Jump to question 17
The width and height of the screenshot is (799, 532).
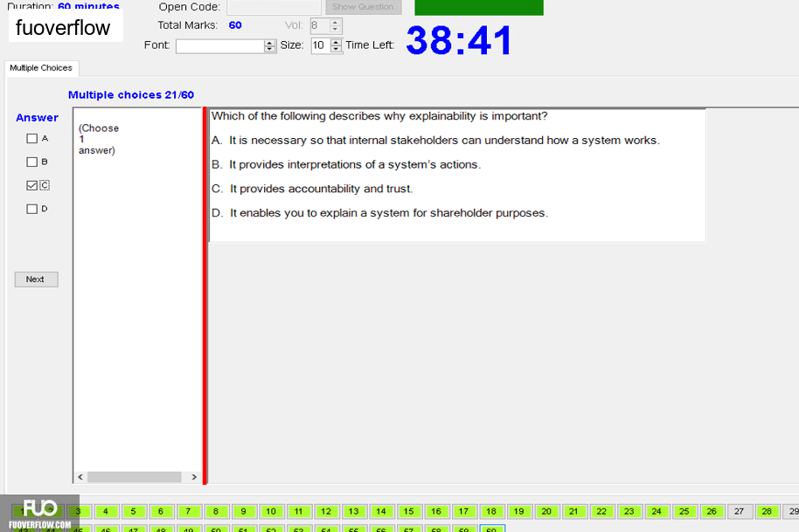click(463, 511)
